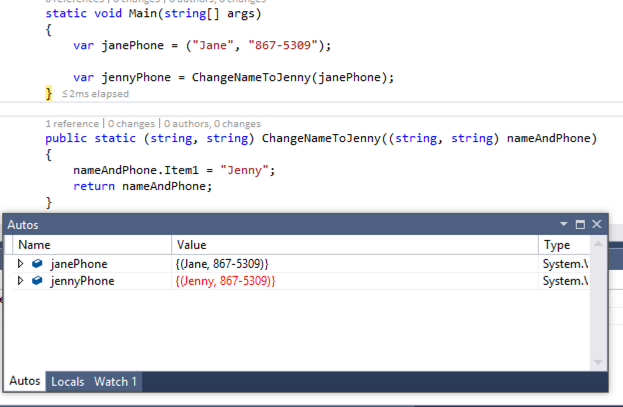Click the janePhone variable cube icon
Image resolution: width=623 pixels, height=407 pixels.
coord(37,263)
